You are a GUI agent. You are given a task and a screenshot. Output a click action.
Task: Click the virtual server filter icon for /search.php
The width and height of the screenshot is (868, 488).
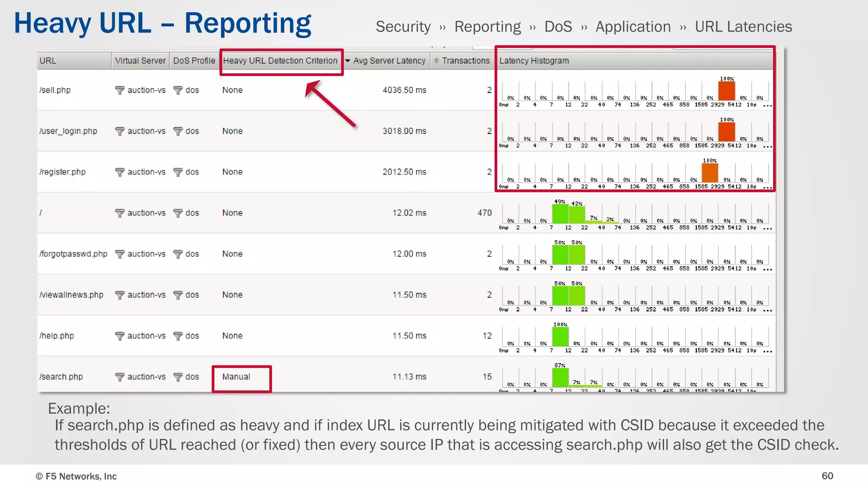[x=120, y=377]
